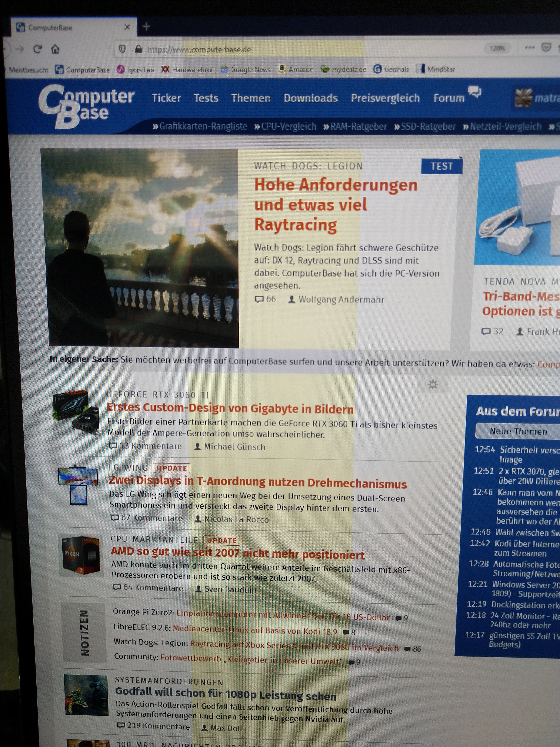This screenshot has width=560, height=747.
Task: Open the Downloads section in site navigation
Action: [311, 98]
